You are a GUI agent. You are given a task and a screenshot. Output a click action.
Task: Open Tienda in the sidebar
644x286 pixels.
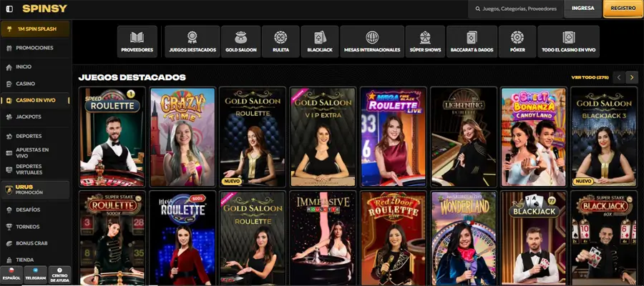tap(35, 260)
